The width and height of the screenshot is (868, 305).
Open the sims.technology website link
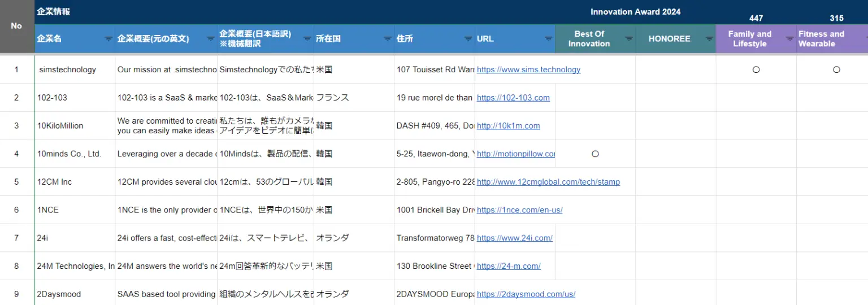(528, 69)
